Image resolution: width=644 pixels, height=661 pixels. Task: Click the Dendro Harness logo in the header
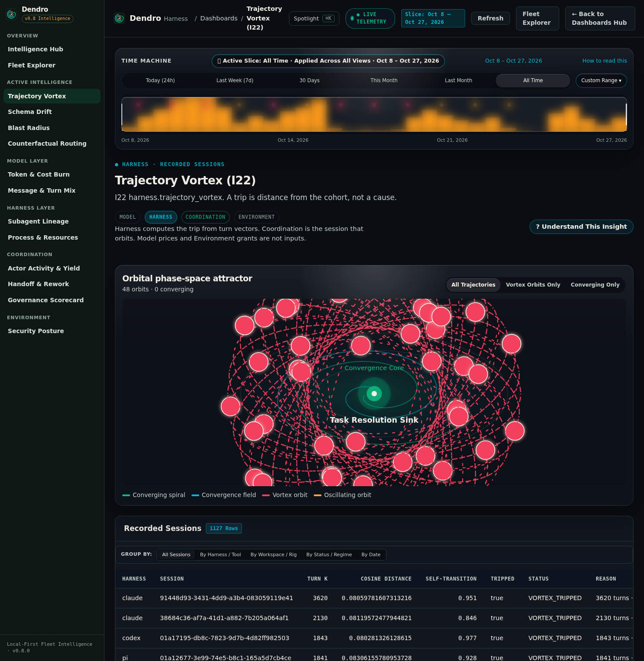119,18
